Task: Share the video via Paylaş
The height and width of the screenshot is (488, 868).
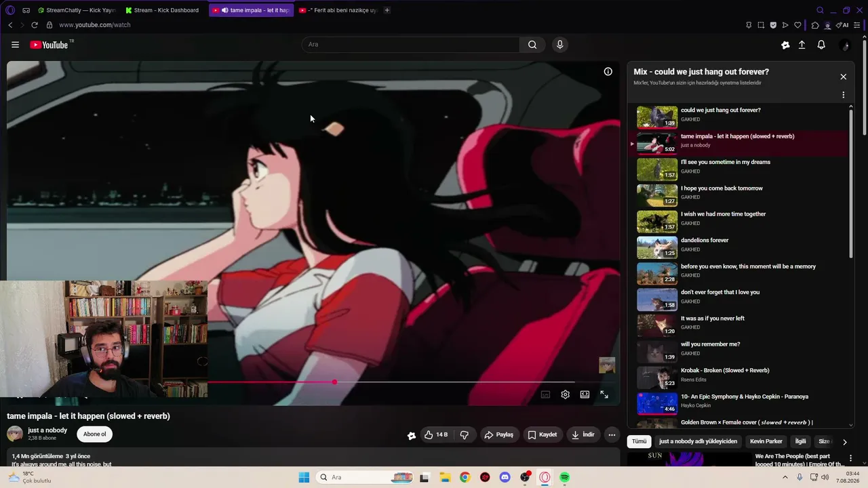Action: coord(498,434)
